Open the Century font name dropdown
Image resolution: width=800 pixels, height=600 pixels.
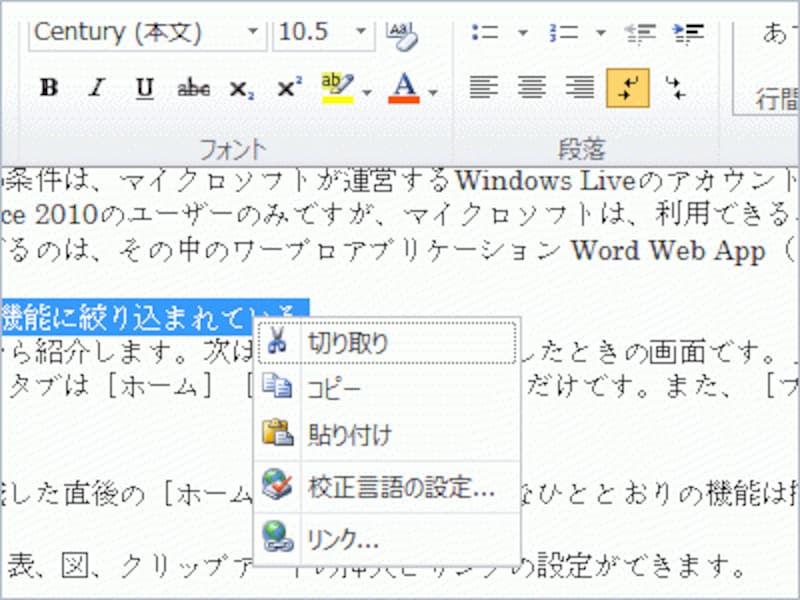tap(253, 32)
